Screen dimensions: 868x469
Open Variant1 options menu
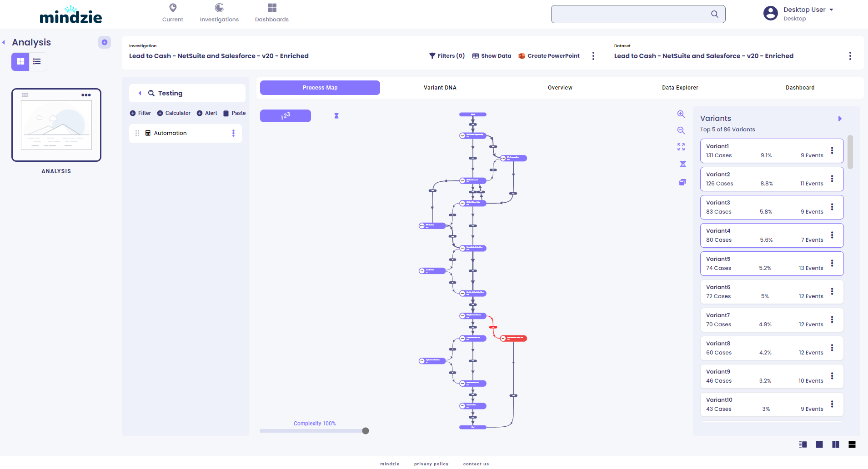click(832, 150)
